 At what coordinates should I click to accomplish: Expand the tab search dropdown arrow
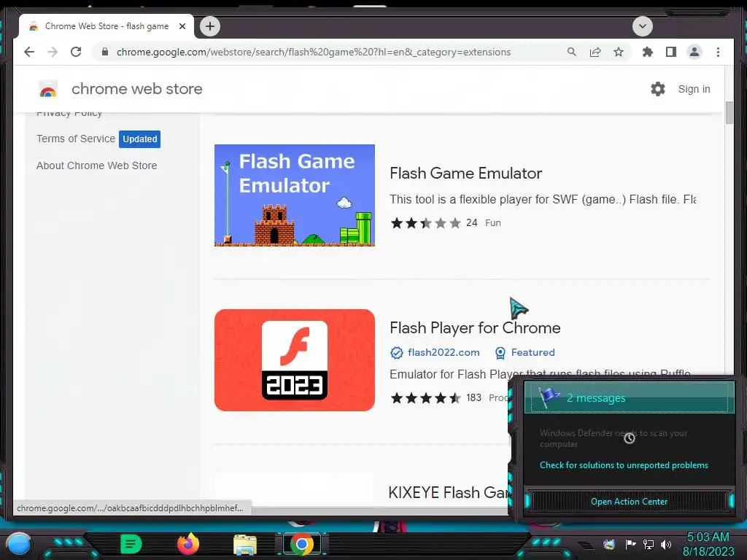click(x=642, y=26)
